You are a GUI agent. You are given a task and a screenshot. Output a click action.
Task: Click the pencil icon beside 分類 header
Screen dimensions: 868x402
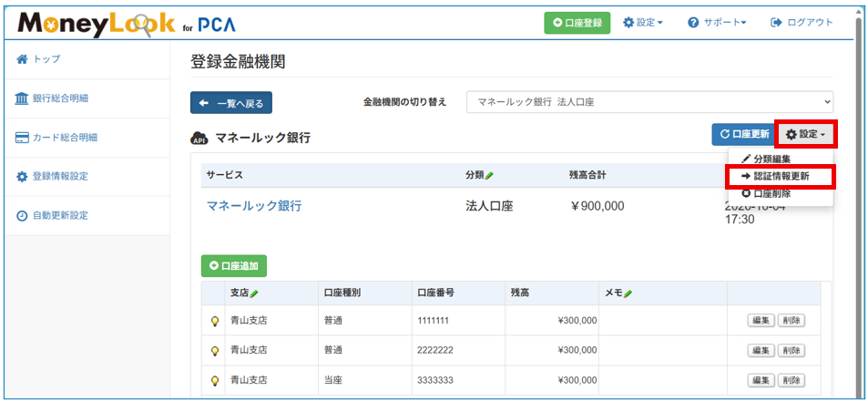click(x=489, y=176)
